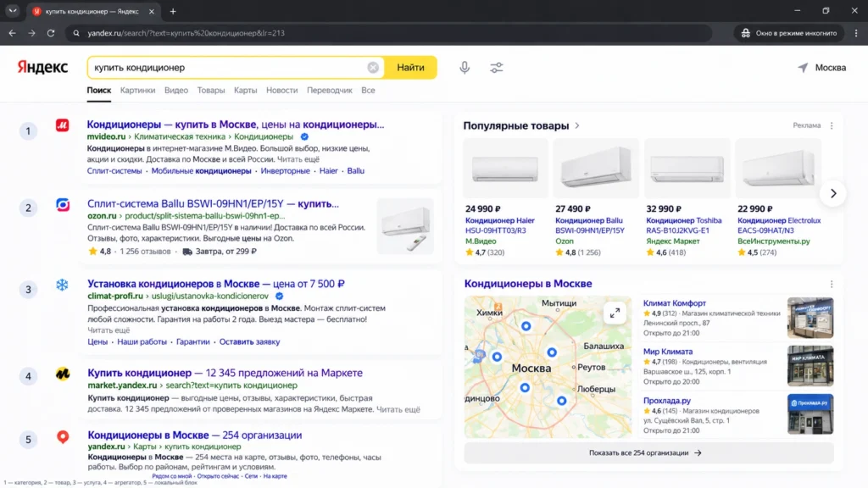Open the Прохлада.ру organization
The image size is (868, 488).
coord(666,401)
